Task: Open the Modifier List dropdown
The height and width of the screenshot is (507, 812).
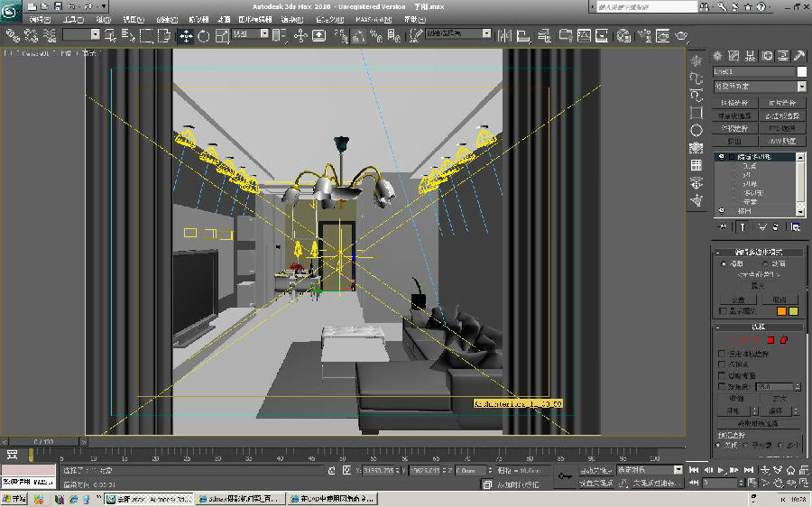Action: (759, 87)
